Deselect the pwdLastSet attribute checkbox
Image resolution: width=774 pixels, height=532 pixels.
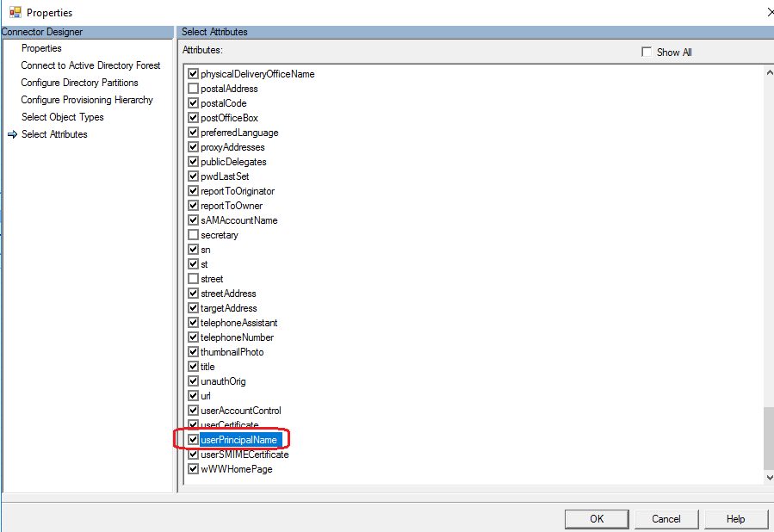tap(194, 176)
